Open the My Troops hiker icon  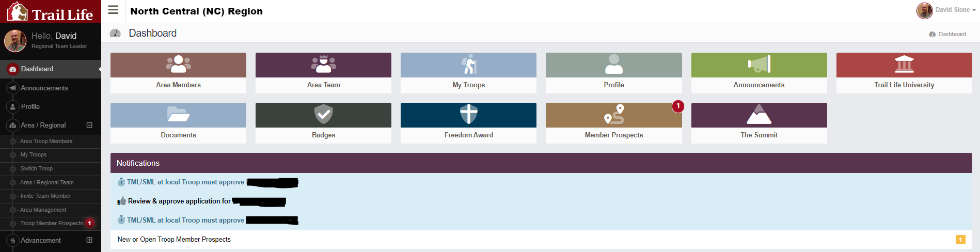click(469, 65)
